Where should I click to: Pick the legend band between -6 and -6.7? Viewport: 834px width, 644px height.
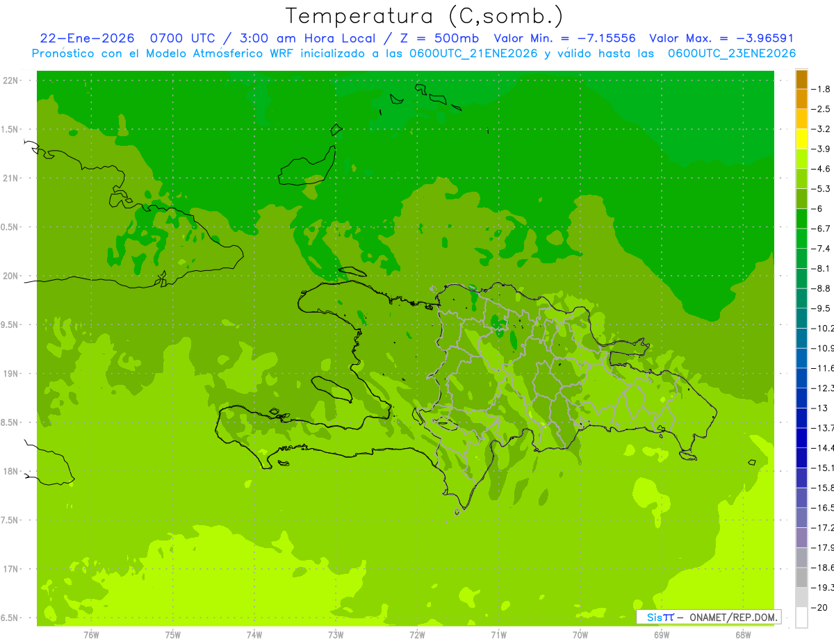(x=801, y=219)
